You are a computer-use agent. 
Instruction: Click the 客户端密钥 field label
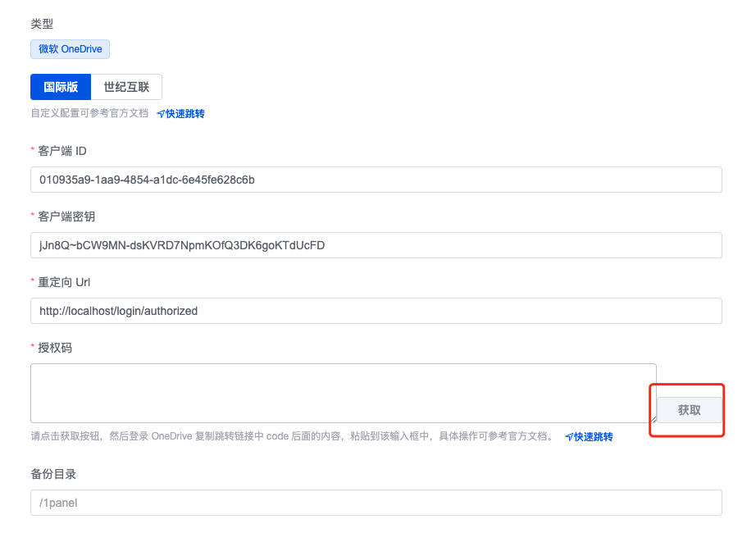pyautogui.click(x=66, y=217)
